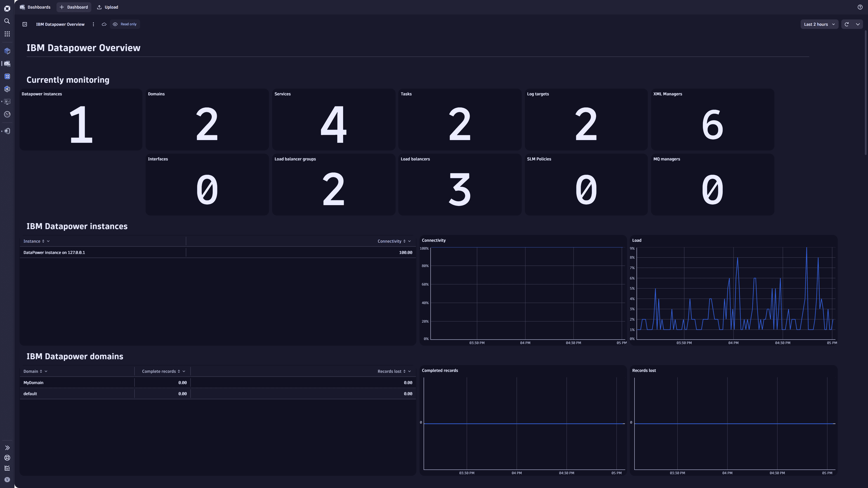Screen dimensions: 868x488
Task: Open the Domain column dropdown chevron
Action: 46,371
